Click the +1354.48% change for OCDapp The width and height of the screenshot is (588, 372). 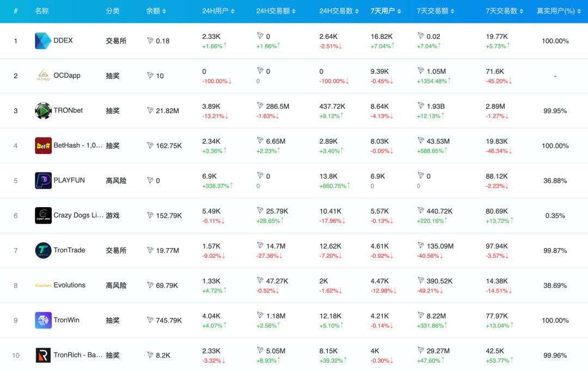point(434,81)
